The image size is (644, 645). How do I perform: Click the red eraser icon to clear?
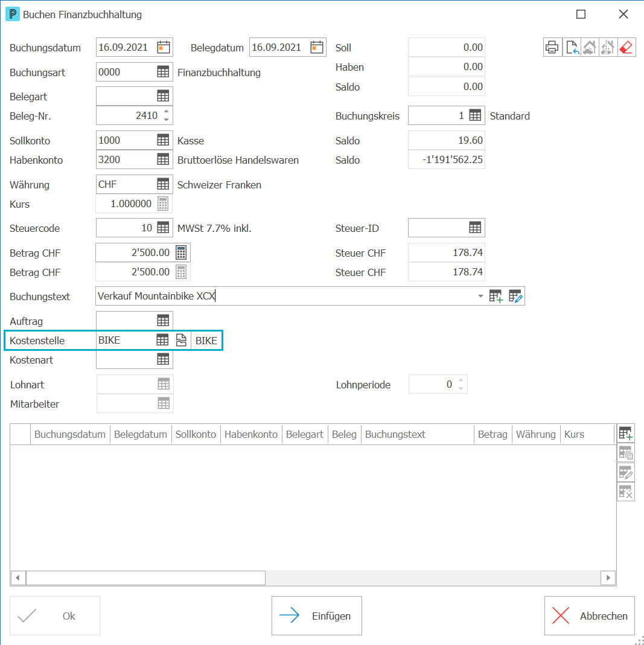pyautogui.click(x=626, y=47)
